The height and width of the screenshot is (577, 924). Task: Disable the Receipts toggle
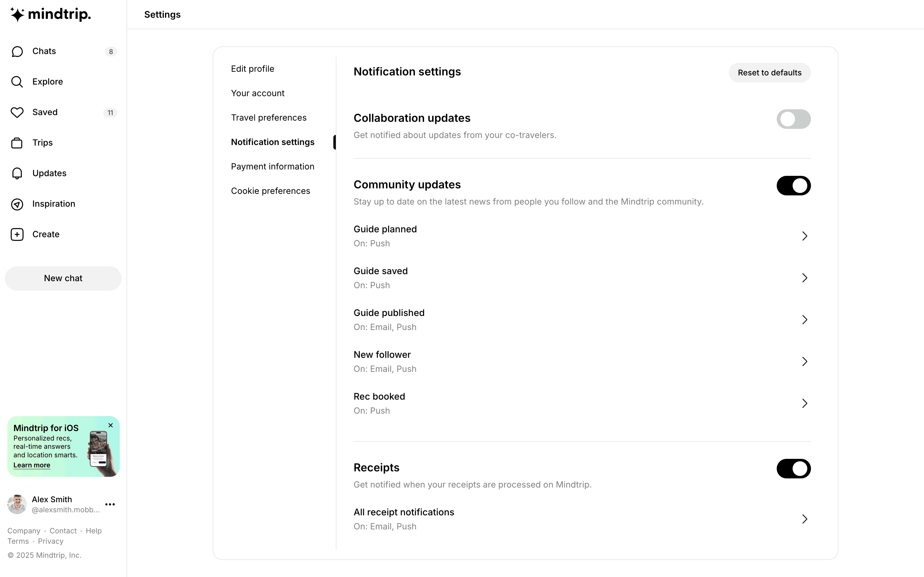793,469
